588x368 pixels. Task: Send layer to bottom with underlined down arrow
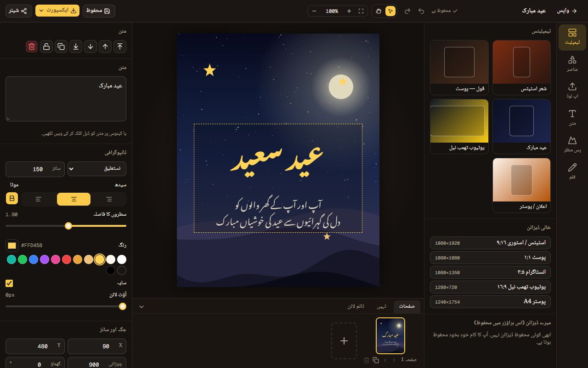point(76,46)
